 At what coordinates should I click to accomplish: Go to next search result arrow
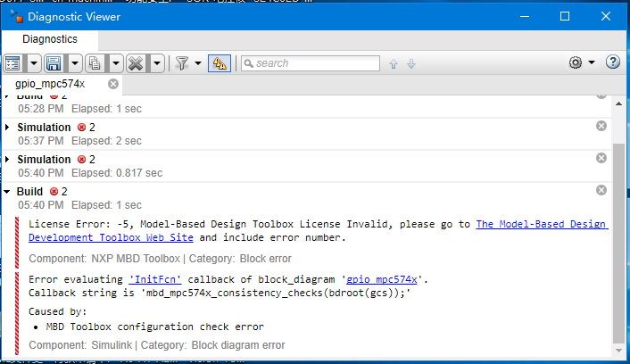[x=411, y=64]
